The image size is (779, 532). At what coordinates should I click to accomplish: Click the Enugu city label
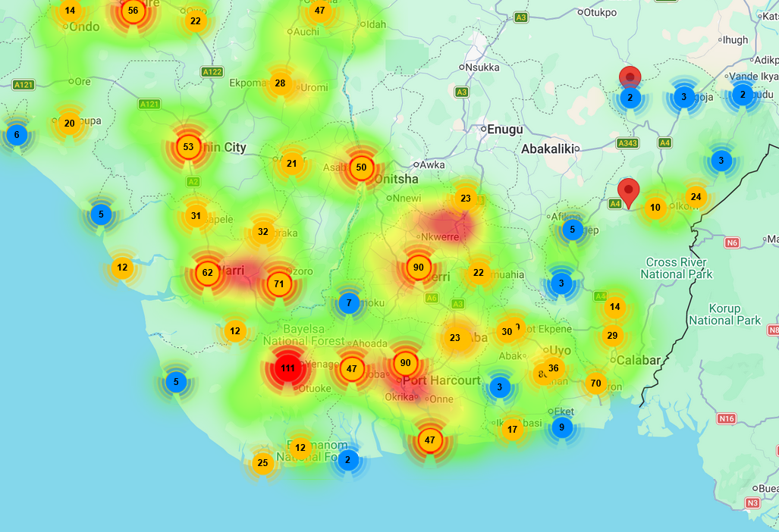coord(505,130)
